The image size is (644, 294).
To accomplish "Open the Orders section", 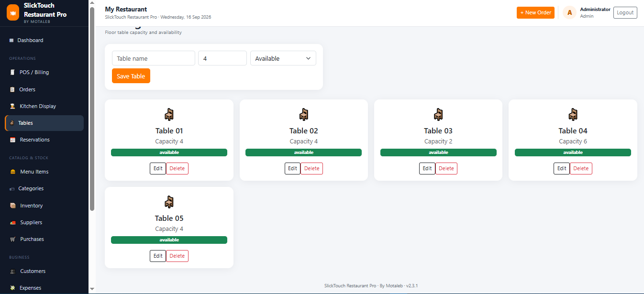I will [44, 89].
